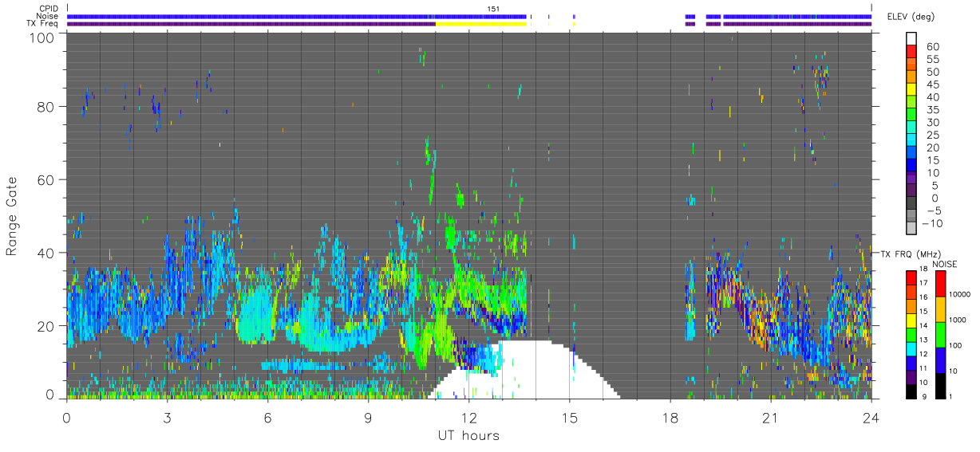This screenshot has height=452, width=980.
Task: Click the 21 tick label on UT hours axis
Action: pyautogui.click(x=770, y=417)
